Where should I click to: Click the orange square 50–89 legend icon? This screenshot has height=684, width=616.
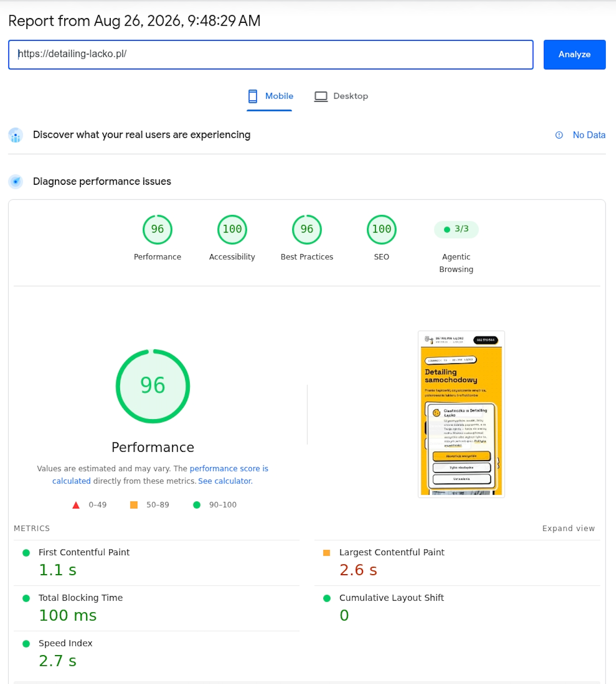pyautogui.click(x=134, y=505)
